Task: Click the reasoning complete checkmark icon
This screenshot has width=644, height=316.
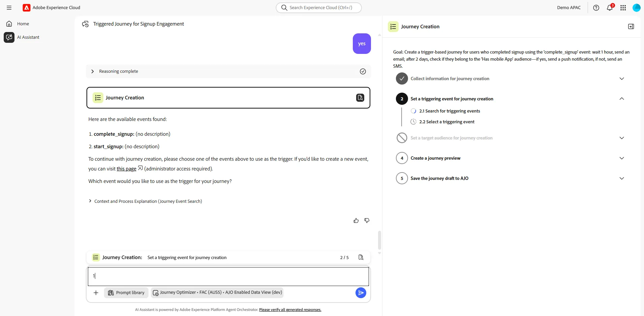Action: tap(363, 71)
